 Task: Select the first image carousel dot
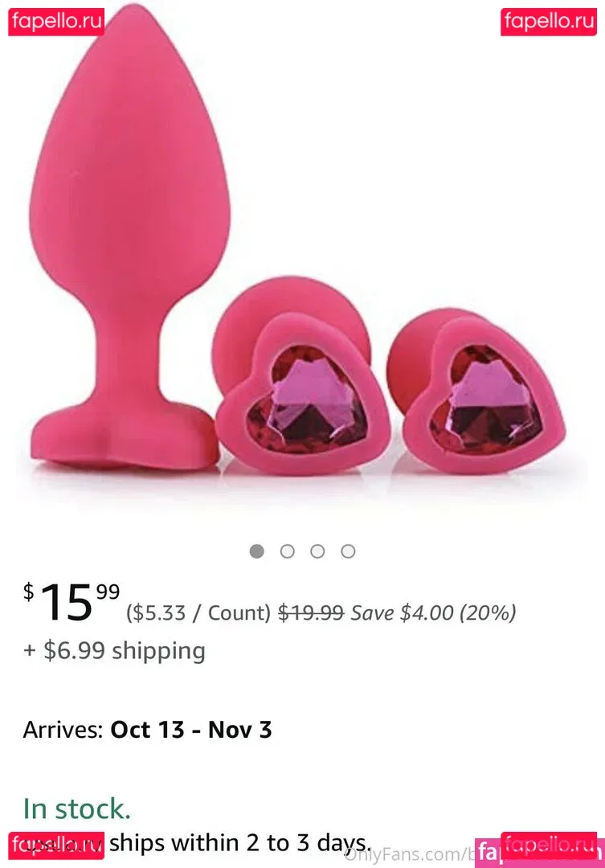click(x=257, y=551)
